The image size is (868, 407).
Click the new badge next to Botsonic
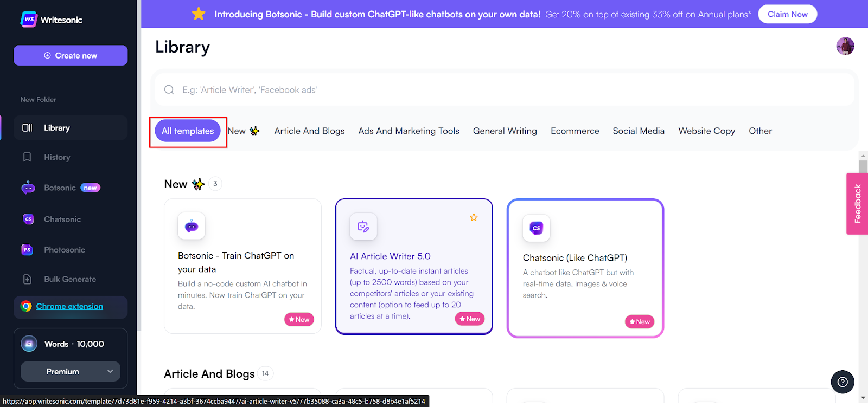point(91,188)
